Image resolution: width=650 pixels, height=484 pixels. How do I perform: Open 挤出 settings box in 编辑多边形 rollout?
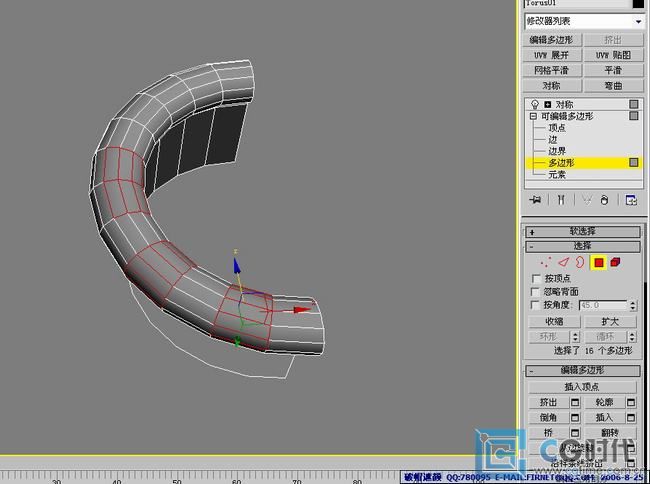point(575,402)
